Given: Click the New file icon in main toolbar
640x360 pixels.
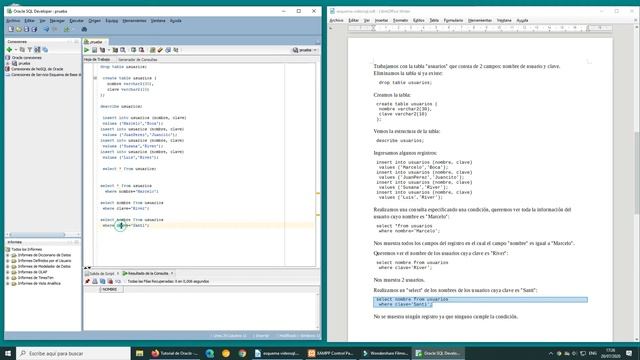Looking at the screenshot, I should pyautogui.click(x=11, y=29).
